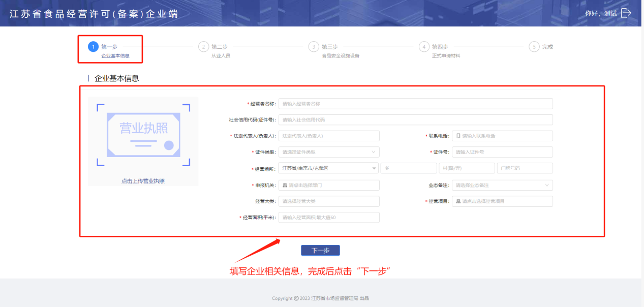Click the 社会信用代码 input field
The height and width of the screenshot is (307, 644).
(x=415, y=120)
